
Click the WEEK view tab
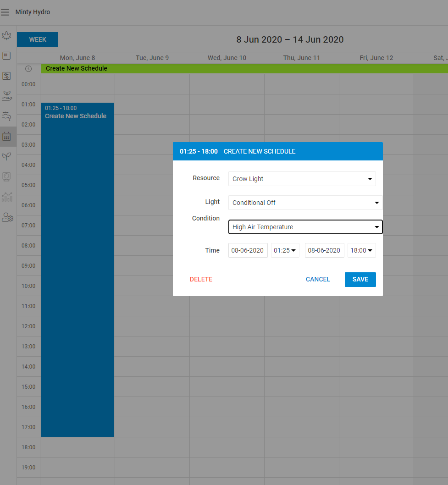tap(38, 39)
